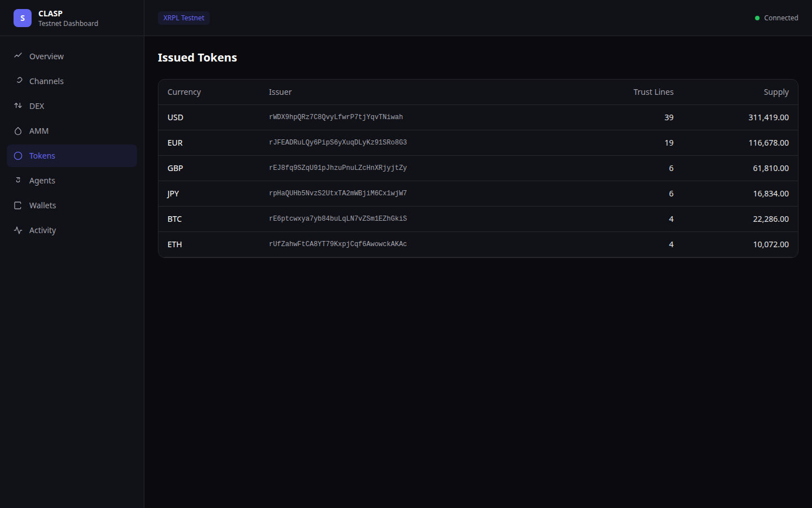Navigate to the Overview section
Image resolution: width=812 pixels, height=508 pixels.
46,56
